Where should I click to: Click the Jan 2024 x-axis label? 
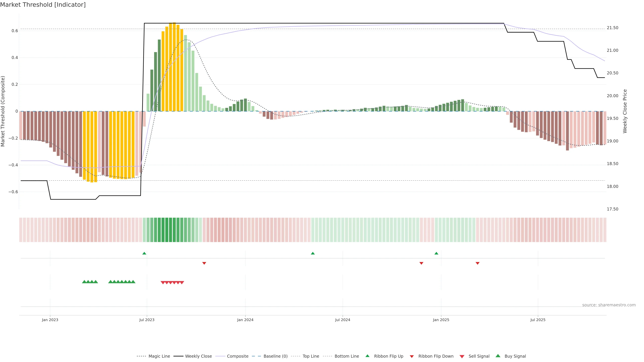coord(245,320)
